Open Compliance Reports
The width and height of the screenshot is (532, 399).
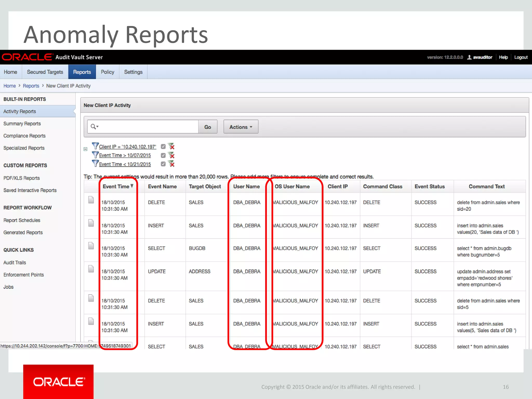[x=24, y=136]
